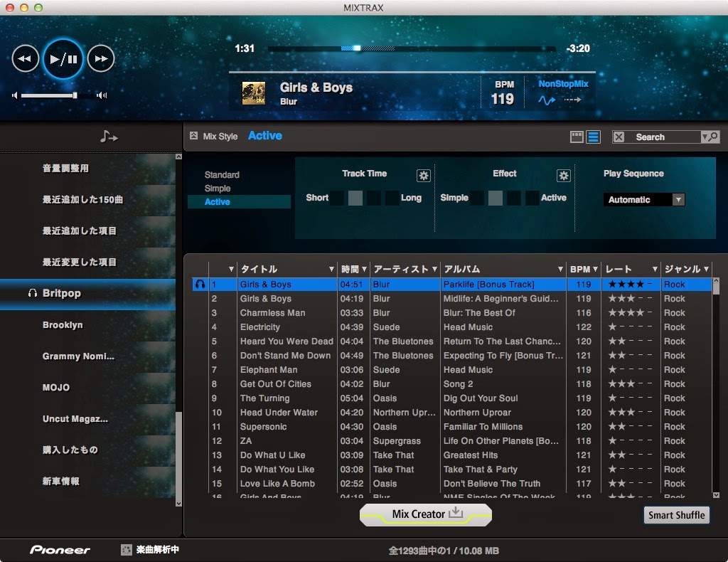Click sidebar scroll up arrow

click(178, 157)
